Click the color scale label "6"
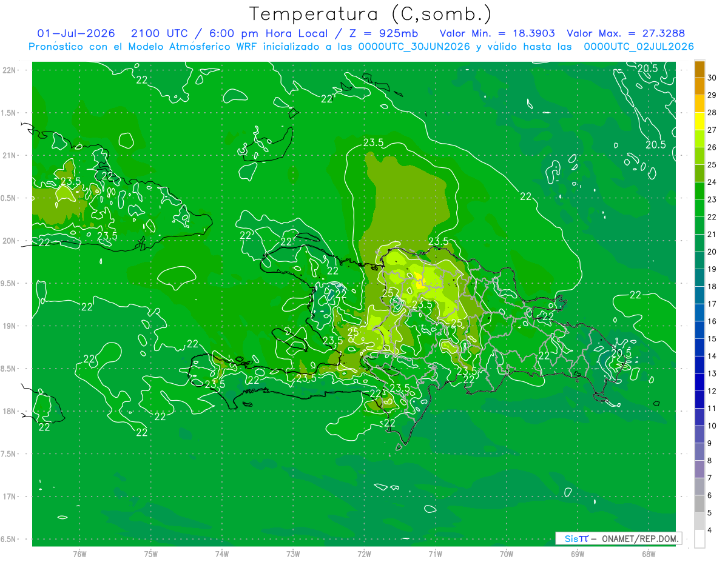The width and height of the screenshot is (728, 562). 710,495
